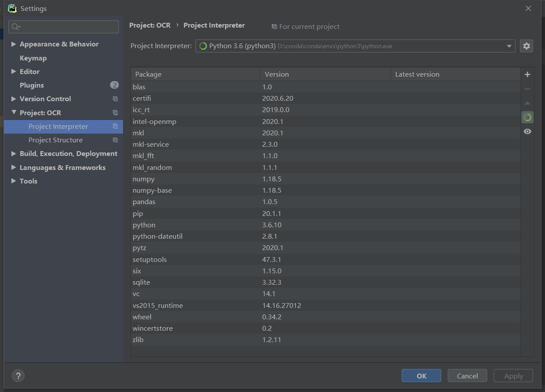Open the interpreter gear settings icon
Screen dimensions: 545x392
527,46
